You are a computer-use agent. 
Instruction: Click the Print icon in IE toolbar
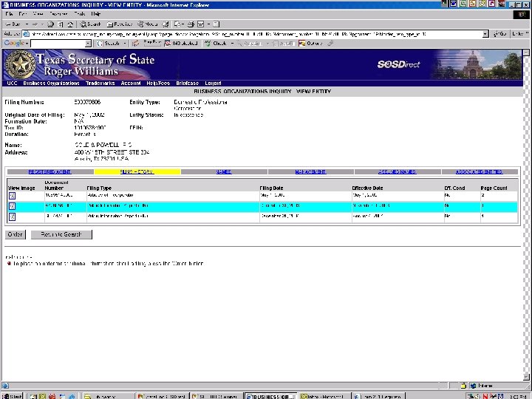click(191, 24)
